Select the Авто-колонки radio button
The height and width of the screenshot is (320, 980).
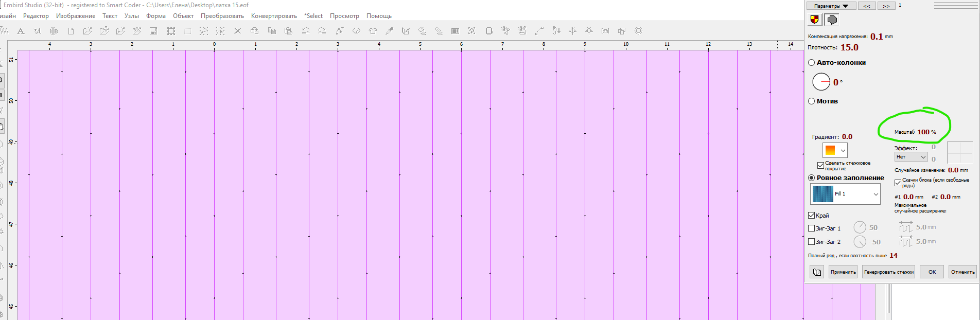811,63
